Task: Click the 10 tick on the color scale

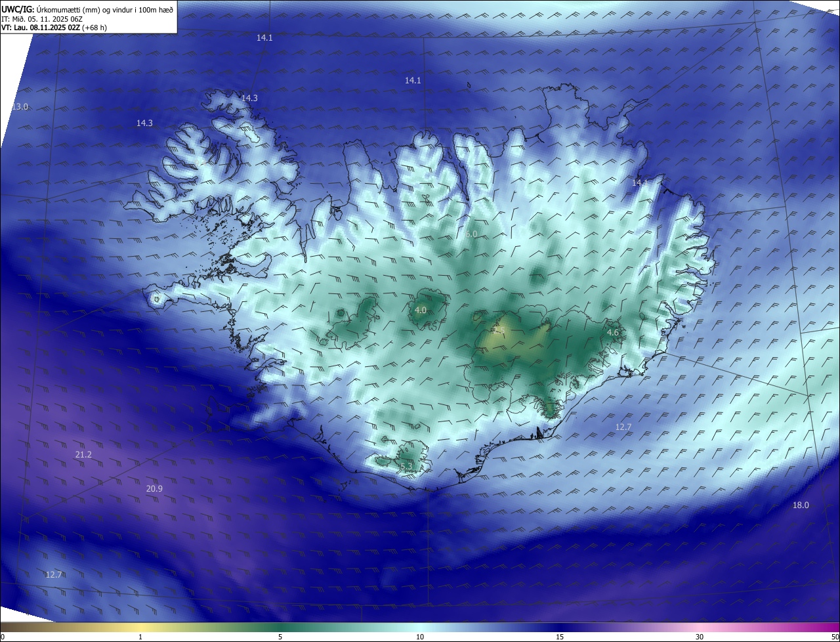Action: 420,637
